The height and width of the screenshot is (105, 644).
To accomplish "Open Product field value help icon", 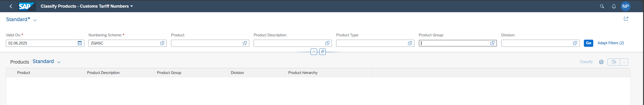I will click(245, 43).
